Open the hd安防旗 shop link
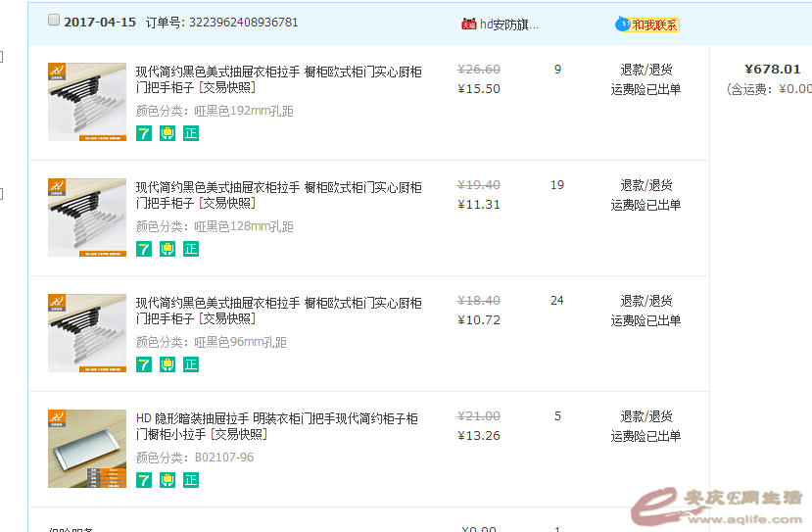Image resolution: width=812 pixels, height=532 pixels. click(x=508, y=24)
